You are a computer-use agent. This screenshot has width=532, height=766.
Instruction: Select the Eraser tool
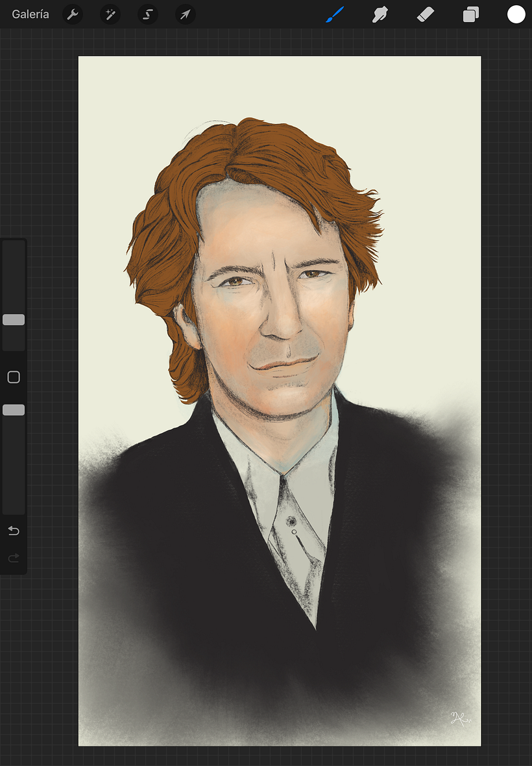pos(425,14)
